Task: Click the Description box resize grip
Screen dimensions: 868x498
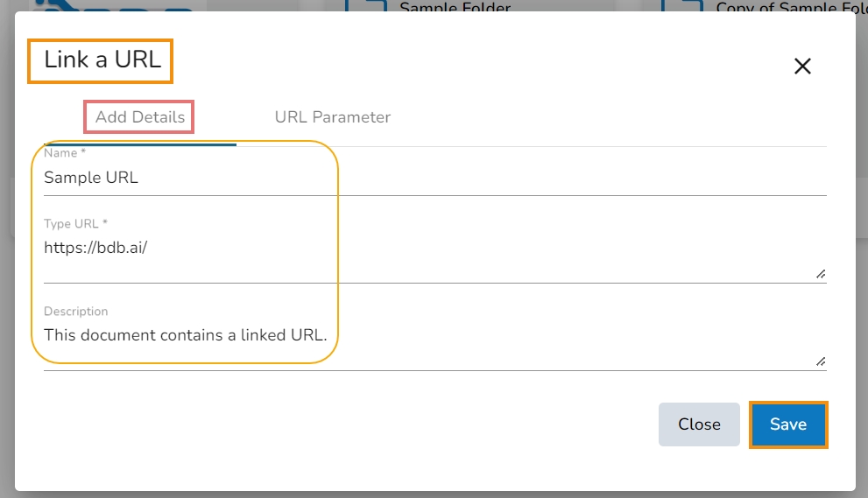Action: 821,361
